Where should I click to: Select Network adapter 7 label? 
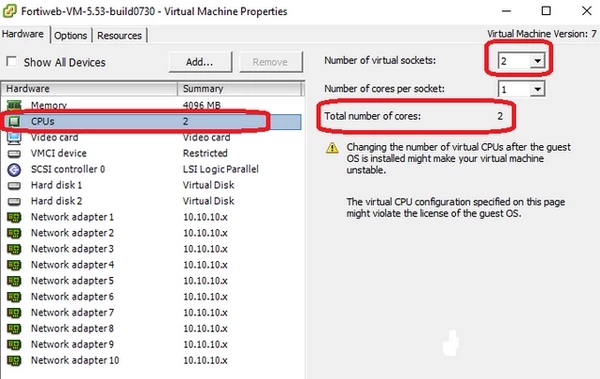(72, 313)
